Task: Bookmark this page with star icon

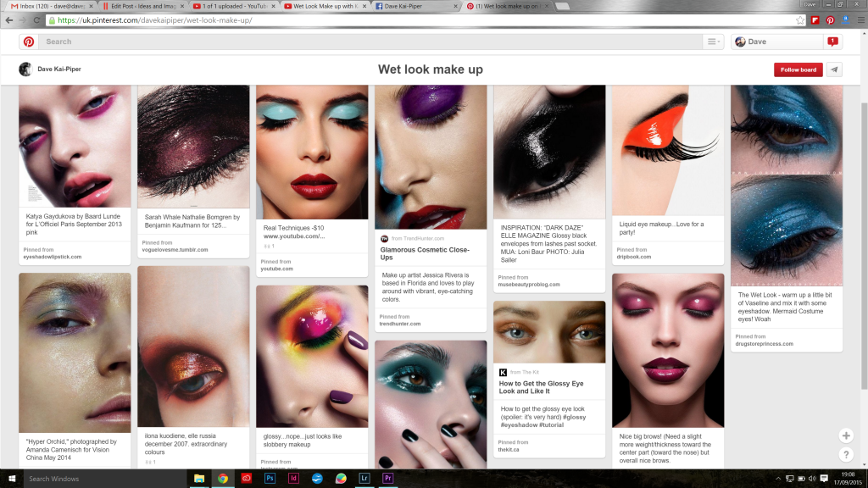Action: coord(800,20)
